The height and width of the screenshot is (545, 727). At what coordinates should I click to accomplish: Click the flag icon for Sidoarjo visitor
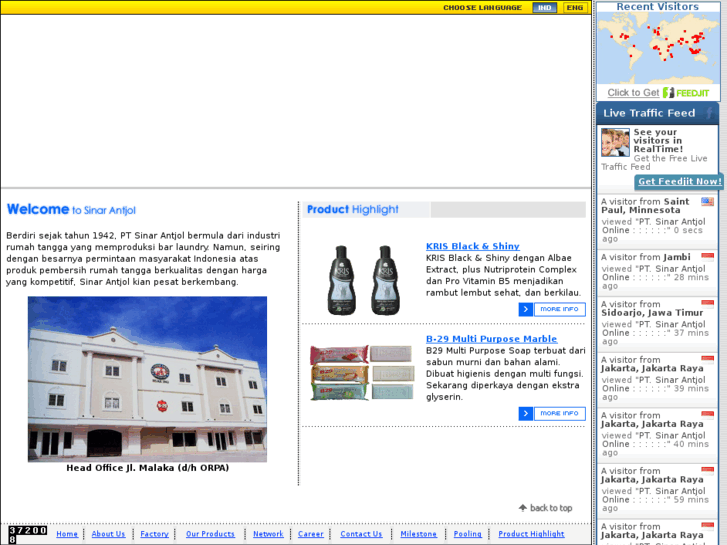click(x=708, y=304)
